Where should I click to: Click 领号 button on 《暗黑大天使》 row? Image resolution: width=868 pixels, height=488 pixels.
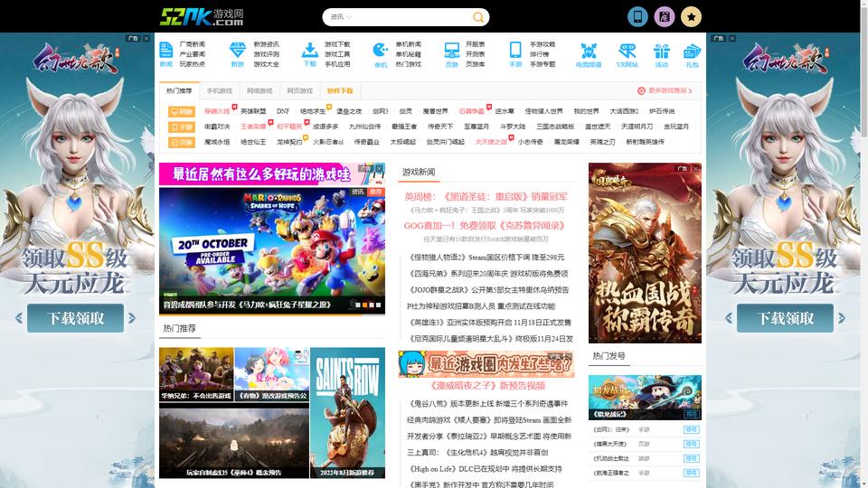[x=692, y=445]
